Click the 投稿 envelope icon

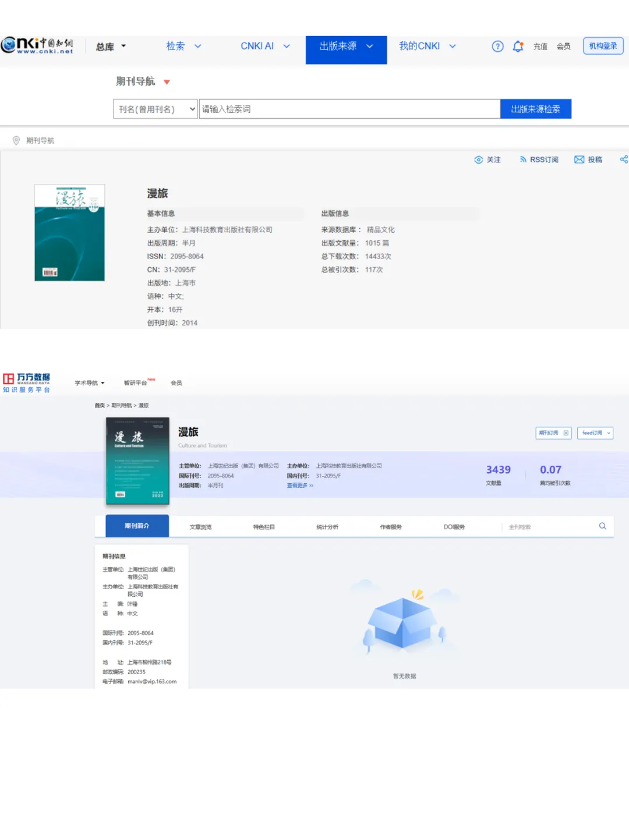(579, 160)
